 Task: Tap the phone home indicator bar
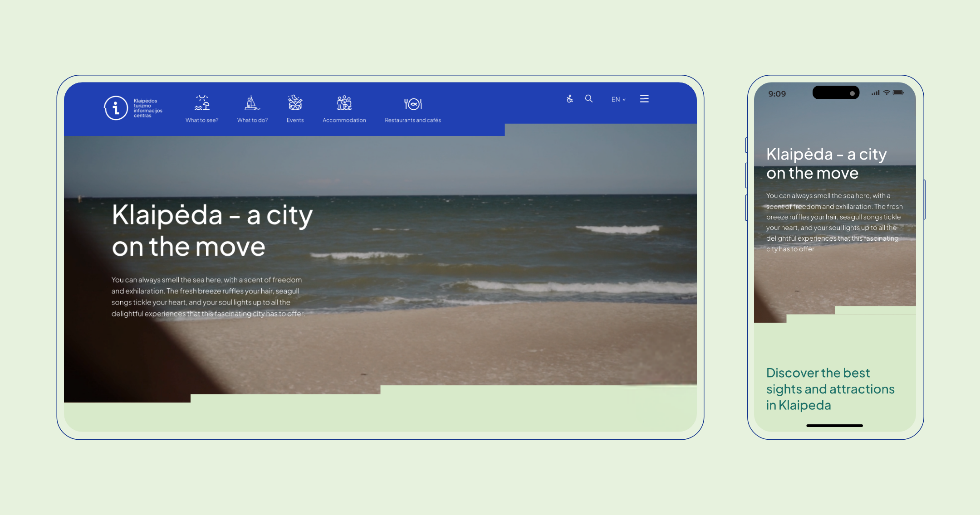pyautogui.click(x=834, y=426)
